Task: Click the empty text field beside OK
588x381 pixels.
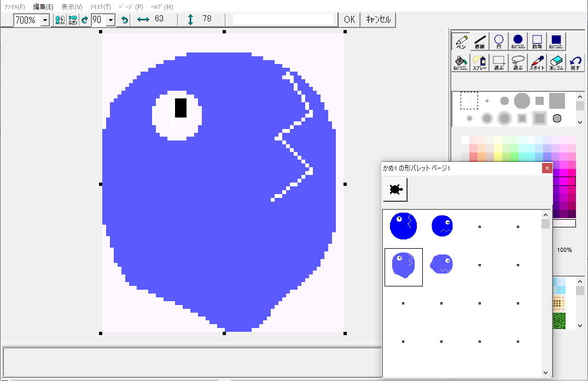Action: tap(283, 20)
